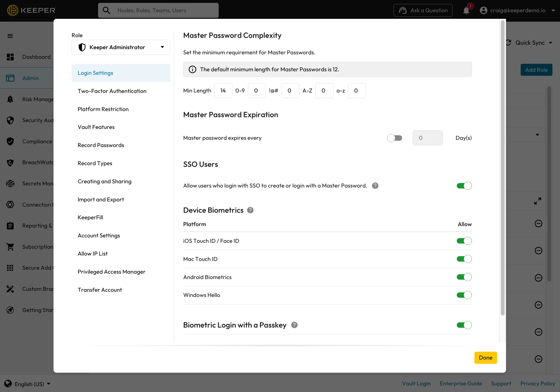Disable Mac Touch ID toggle

coord(464,259)
